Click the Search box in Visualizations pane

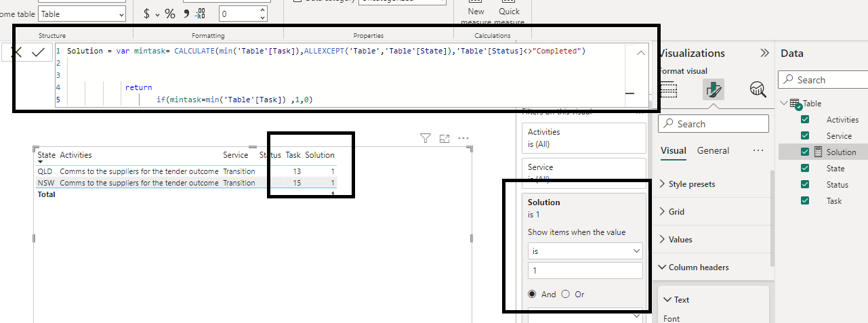714,123
